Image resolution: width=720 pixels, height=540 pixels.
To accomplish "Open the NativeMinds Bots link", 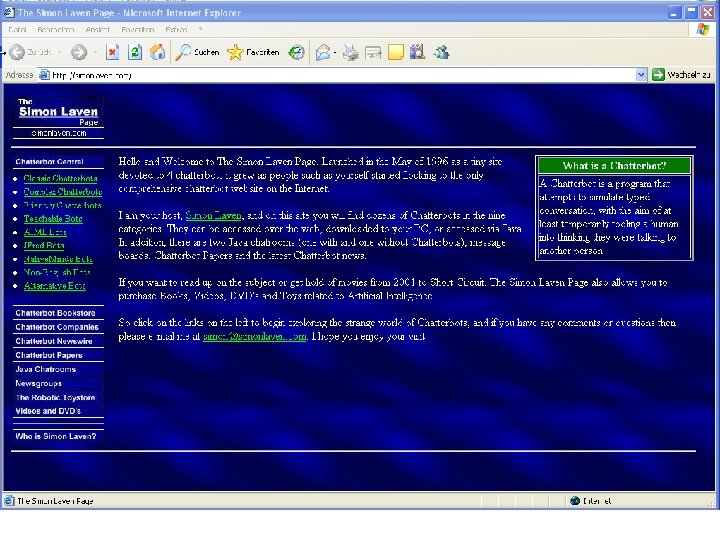I will pyautogui.click(x=58, y=259).
